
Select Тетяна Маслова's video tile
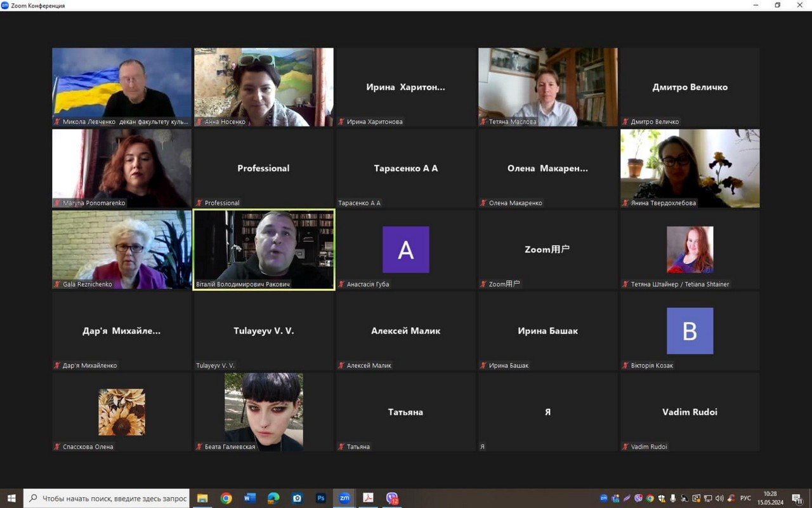548,87
